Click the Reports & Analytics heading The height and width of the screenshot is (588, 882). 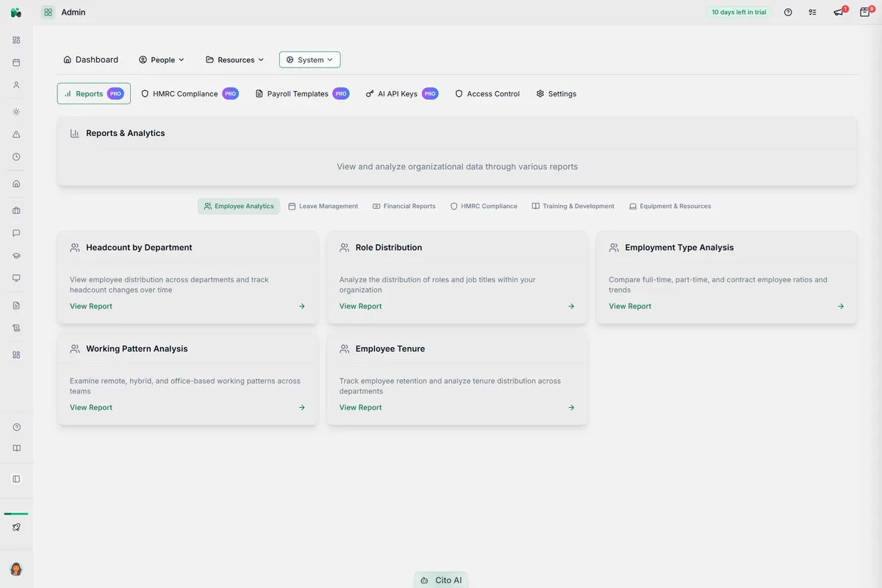click(126, 133)
